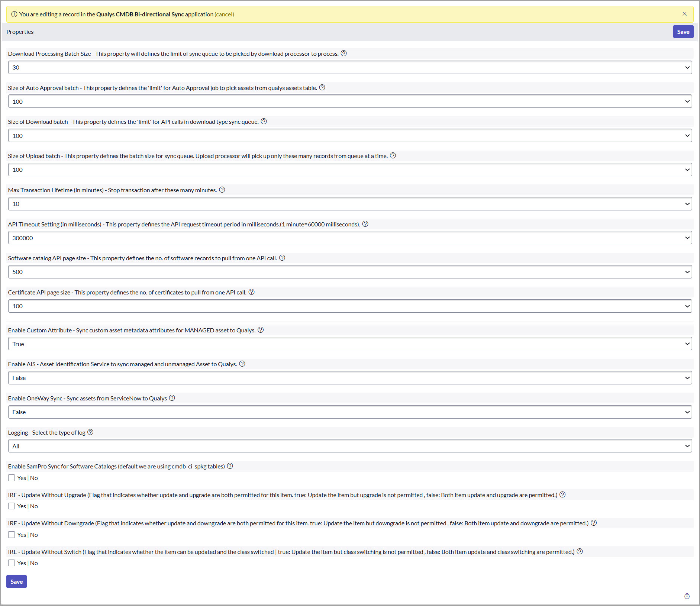Open Enable AIS dropdown
The width and height of the screenshot is (700, 606).
(350, 378)
